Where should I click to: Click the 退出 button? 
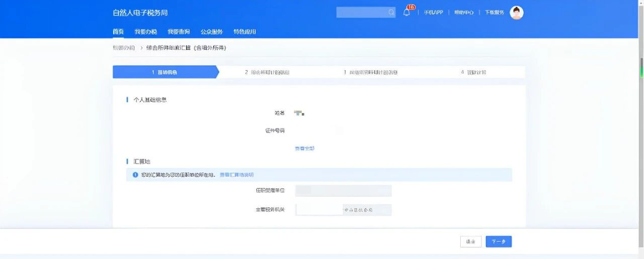pyautogui.click(x=471, y=242)
